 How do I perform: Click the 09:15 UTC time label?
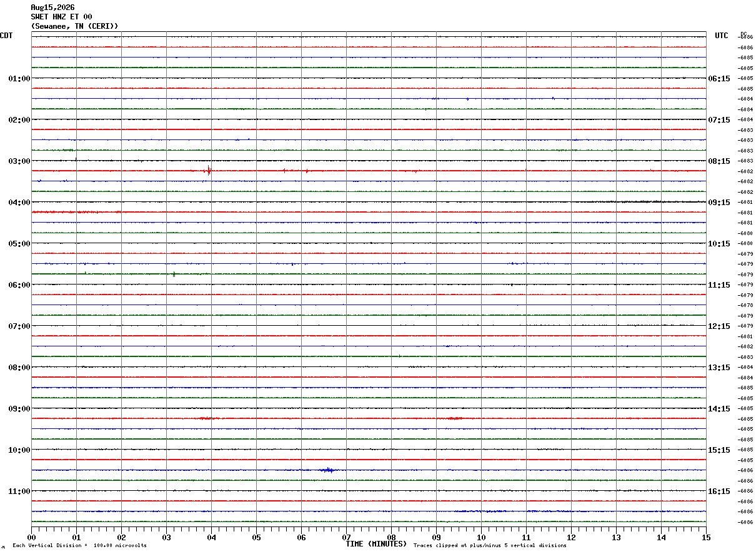(x=719, y=203)
